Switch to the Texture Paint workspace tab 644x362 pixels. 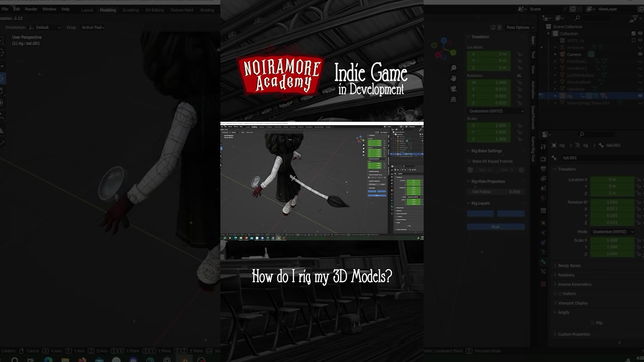pos(182,10)
